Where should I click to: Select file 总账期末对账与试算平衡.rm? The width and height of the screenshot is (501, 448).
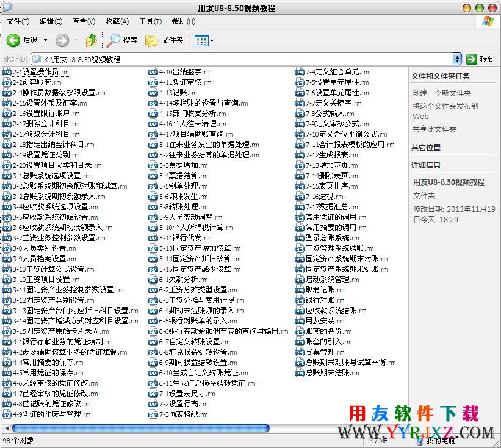pyautogui.click(x=350, y=363)
